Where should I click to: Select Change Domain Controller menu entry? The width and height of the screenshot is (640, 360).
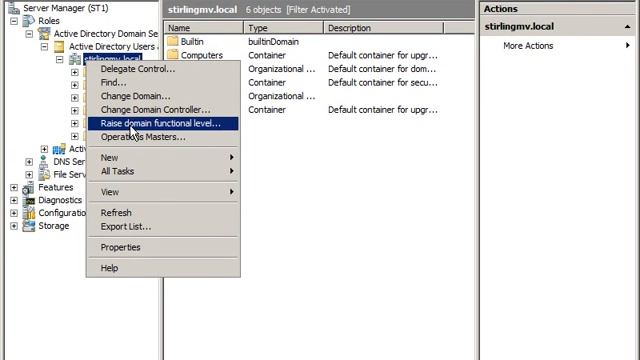coord(163,110)
